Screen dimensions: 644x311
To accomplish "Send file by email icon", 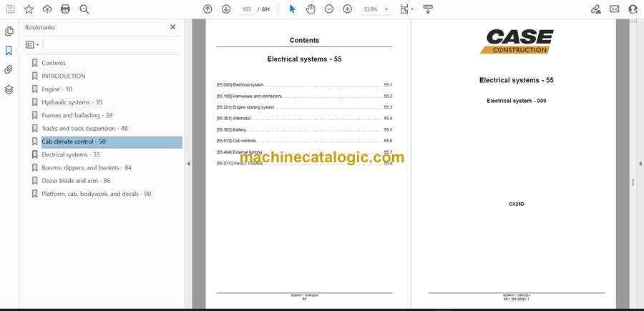I will [615, 9].
